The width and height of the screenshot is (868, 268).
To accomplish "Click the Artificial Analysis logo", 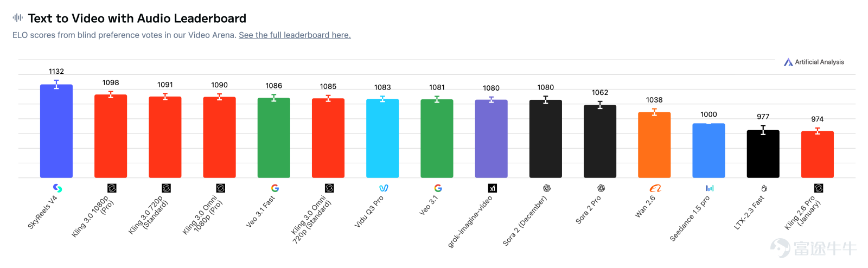I will (x=814, y=62).
